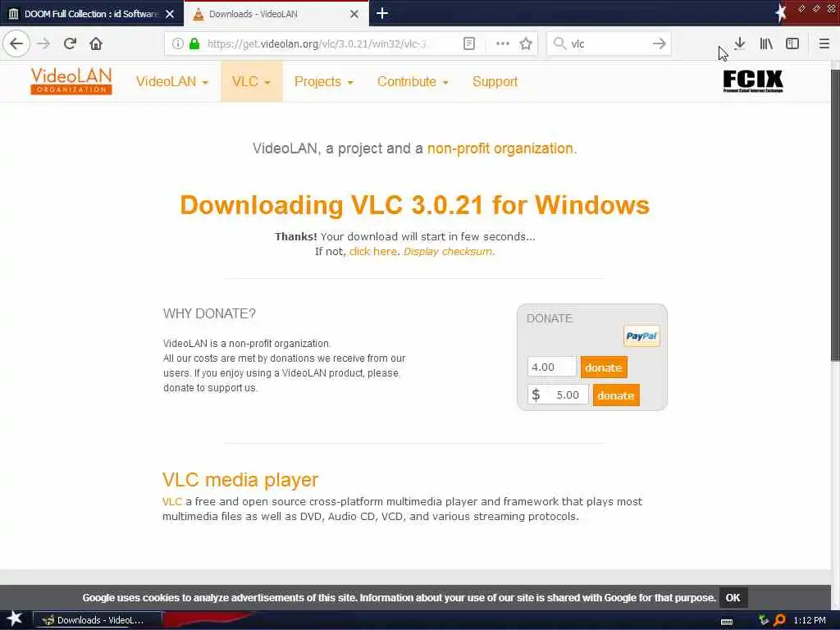Bookmark this page with the star
Image resolution: width=840 pixels, height=630 pixels.
[526, 43]
